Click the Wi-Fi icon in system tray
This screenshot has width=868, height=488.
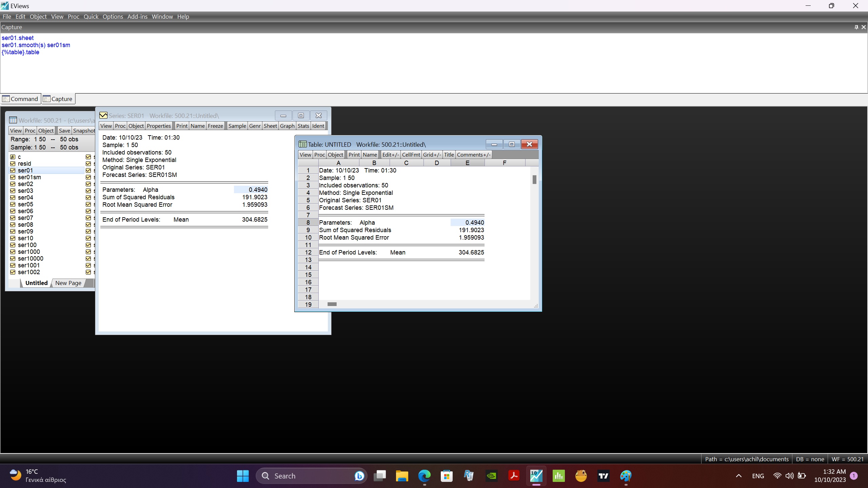click(777, 476)
